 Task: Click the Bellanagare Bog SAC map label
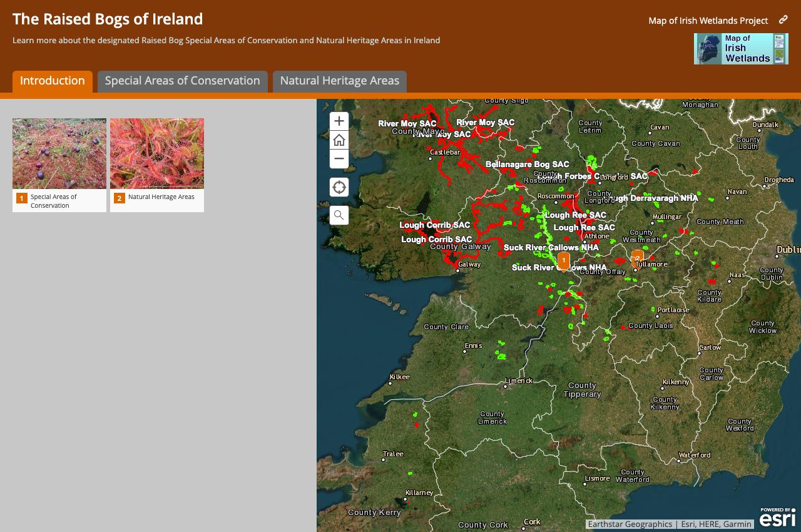[528, 165]
